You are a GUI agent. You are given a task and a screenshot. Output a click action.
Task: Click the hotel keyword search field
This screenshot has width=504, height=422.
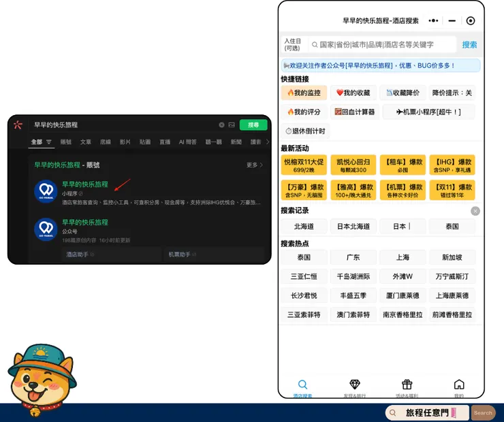tap(383, 45)
